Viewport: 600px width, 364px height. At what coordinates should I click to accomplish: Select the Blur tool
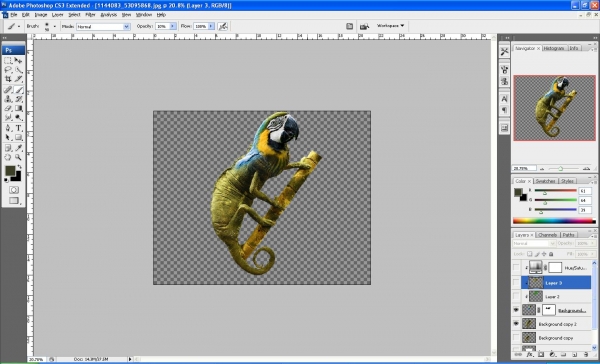[x=8, y=118]
